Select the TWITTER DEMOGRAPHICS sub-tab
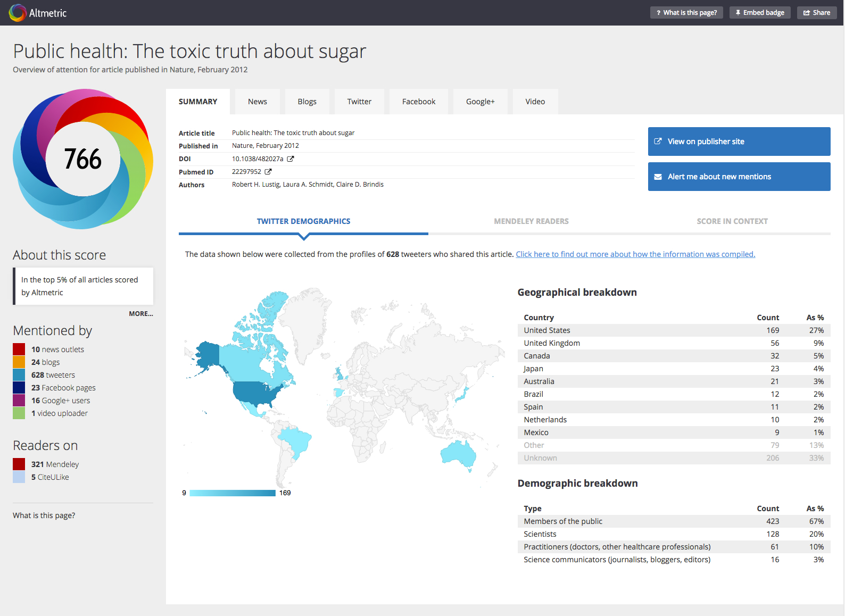The width and height of the screenshot is (845, 616). [303, 221]
